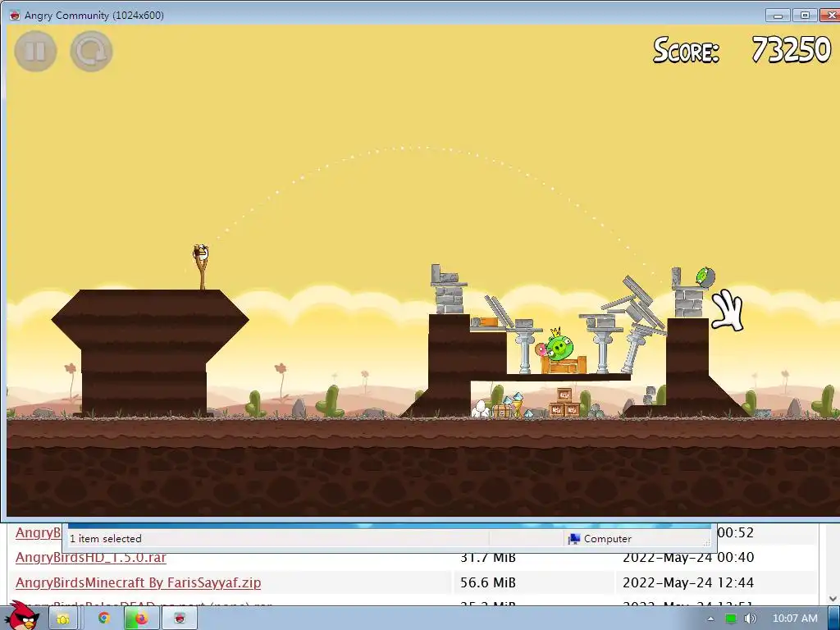Open the Start menu with the red bird orb

pos(24,616)
